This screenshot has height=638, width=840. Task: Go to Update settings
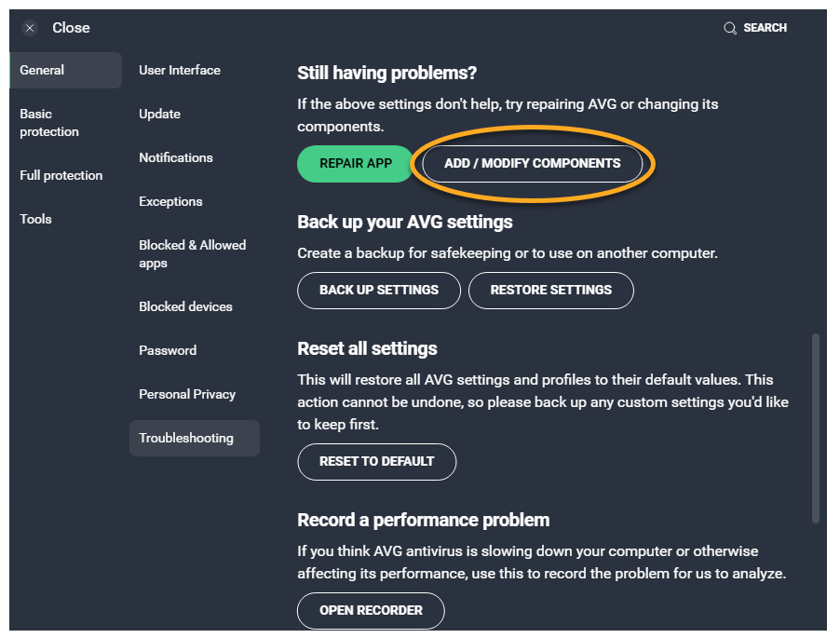(160, 114)
